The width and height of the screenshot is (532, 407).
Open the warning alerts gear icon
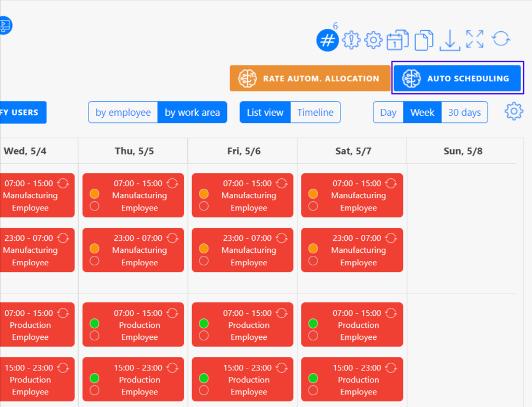click(x=351, y=40)
